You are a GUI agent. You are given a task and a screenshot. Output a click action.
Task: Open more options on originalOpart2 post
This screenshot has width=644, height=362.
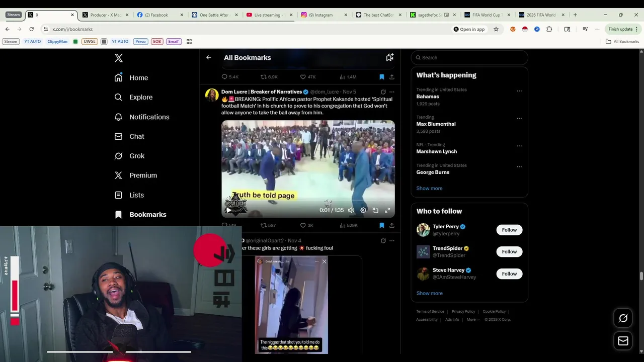point(392,241)
